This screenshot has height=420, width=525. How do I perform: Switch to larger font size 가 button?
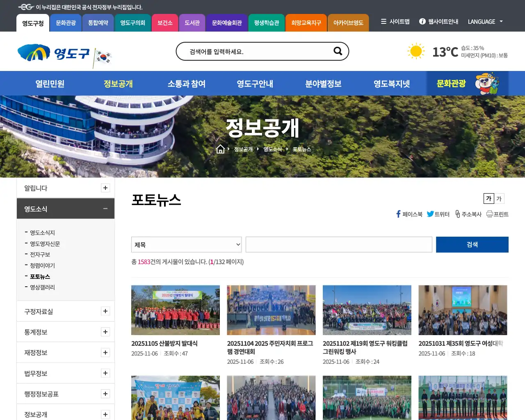[488, 199]
